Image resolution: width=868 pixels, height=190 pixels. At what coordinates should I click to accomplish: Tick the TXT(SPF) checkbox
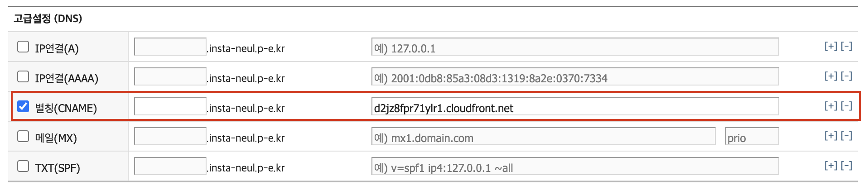pos(23,166)
